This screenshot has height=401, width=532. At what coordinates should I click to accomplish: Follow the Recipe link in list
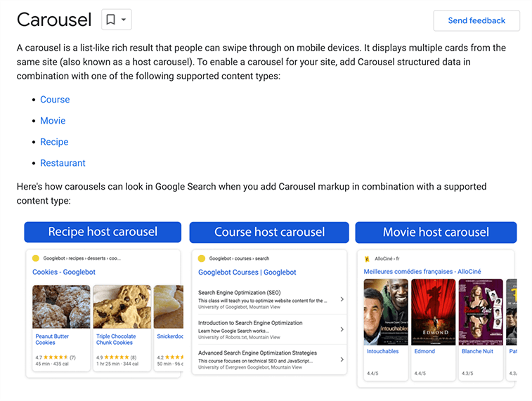click(54, 142)
